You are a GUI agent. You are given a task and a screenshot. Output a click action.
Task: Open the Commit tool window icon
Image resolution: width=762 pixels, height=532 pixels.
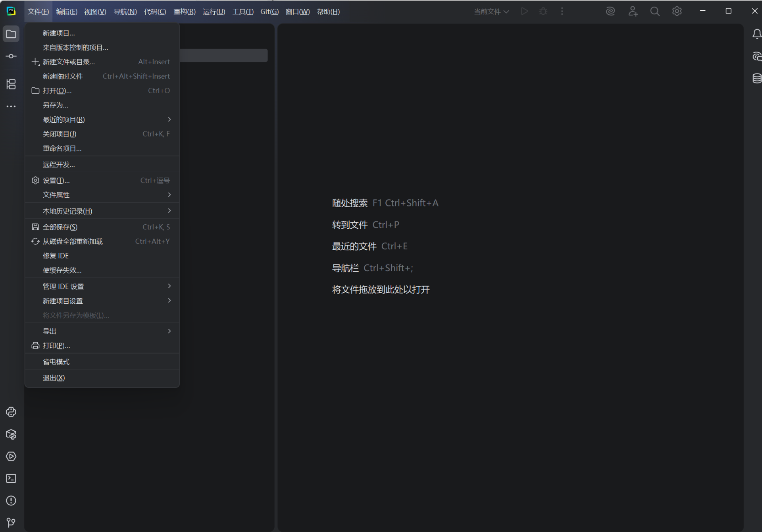coord(11,56)
